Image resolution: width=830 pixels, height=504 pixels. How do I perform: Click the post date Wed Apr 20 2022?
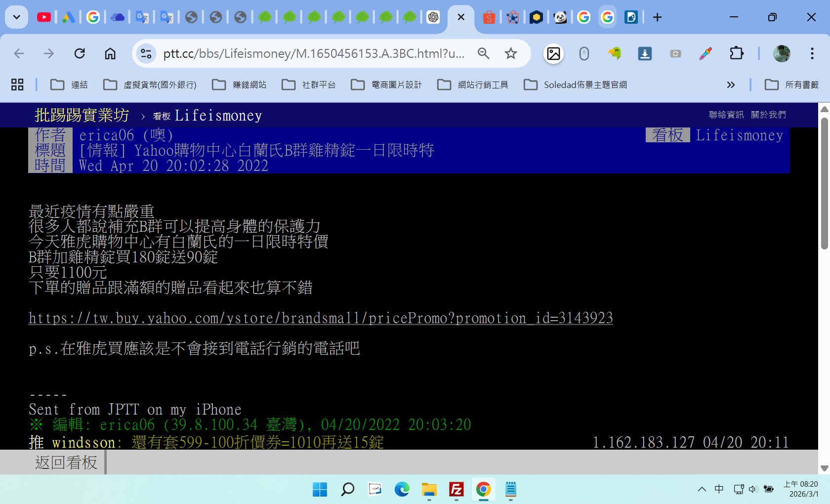pos(173,166)
